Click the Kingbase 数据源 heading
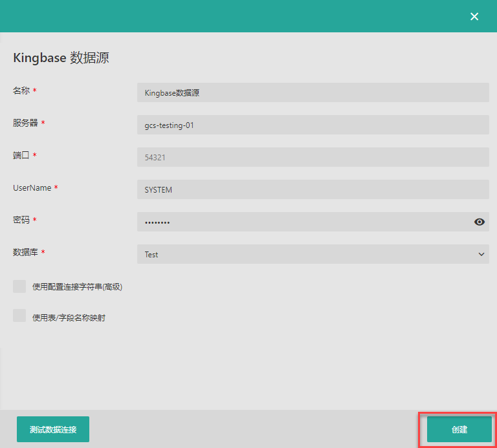 (x=61, y=58)
